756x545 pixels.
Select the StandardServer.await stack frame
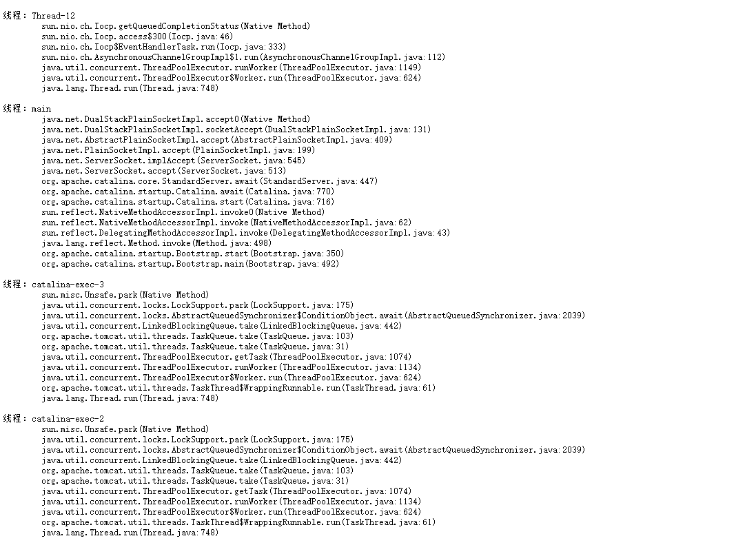coord(210,181)
